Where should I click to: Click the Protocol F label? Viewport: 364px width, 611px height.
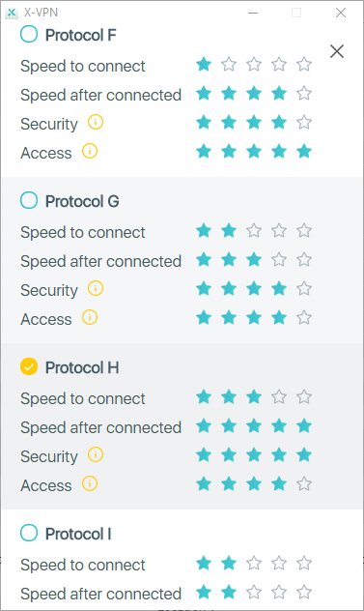[x=80, y=35]
